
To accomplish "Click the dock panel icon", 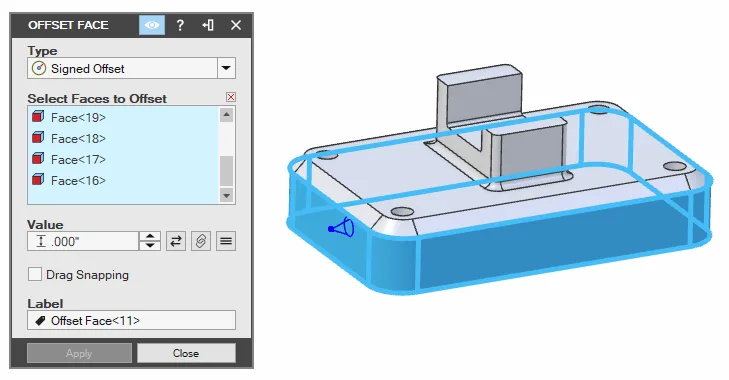I will pos(208,25).
